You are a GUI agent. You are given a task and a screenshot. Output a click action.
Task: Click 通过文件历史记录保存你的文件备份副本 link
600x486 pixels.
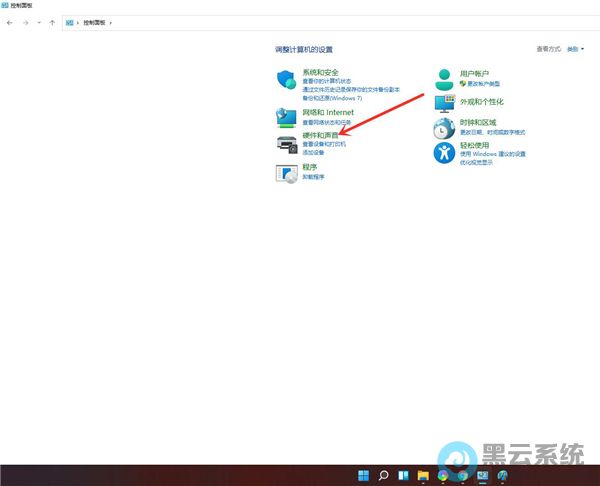click(351, 90)
